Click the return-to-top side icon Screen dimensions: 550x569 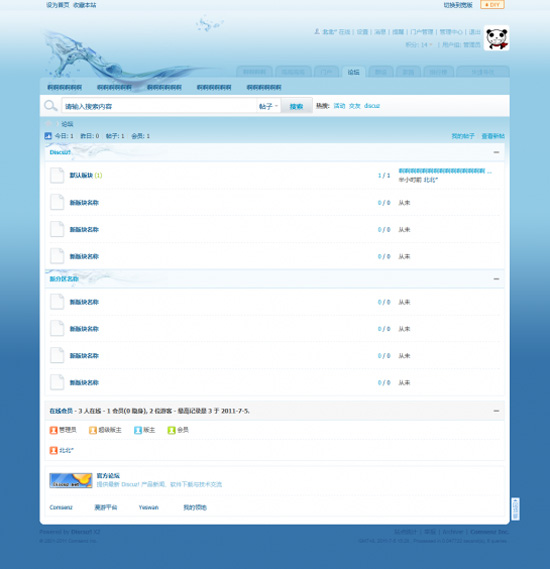(x=515, y=509)
